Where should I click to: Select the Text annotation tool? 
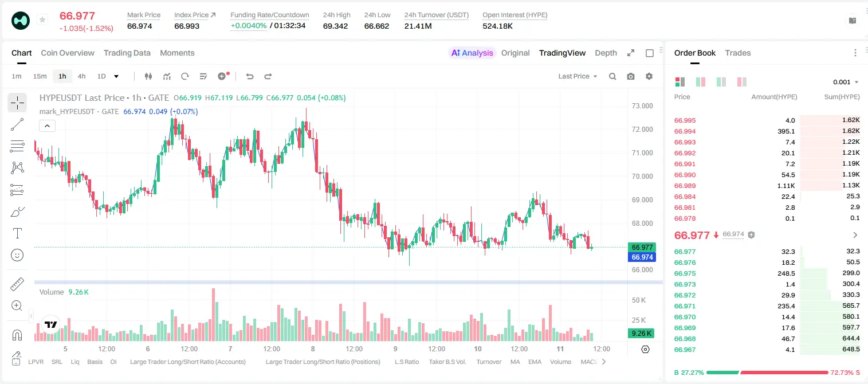[17, 233]
